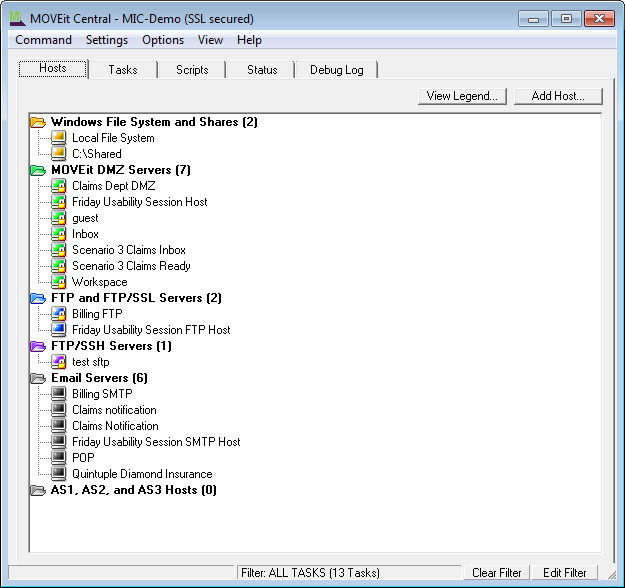Switch to the Debug Log tab

[336, 70]
